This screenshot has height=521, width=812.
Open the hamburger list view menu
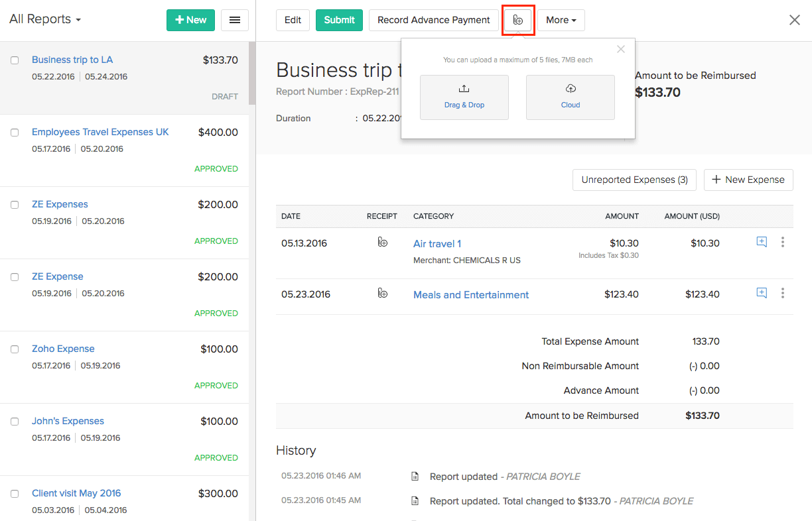click(234, 20)
